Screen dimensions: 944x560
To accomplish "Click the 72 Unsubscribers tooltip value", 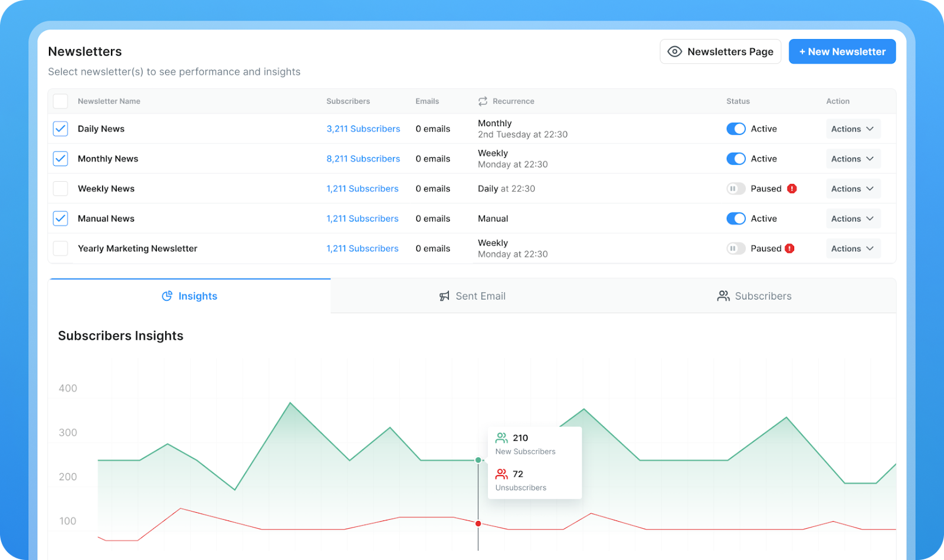I will pyautogui.click(x=518, y=474).
